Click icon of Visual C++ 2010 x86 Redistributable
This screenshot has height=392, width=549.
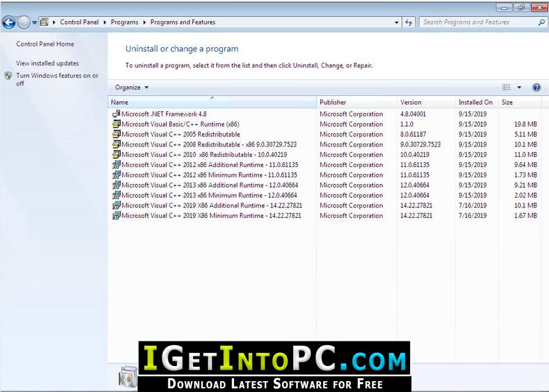116,154
